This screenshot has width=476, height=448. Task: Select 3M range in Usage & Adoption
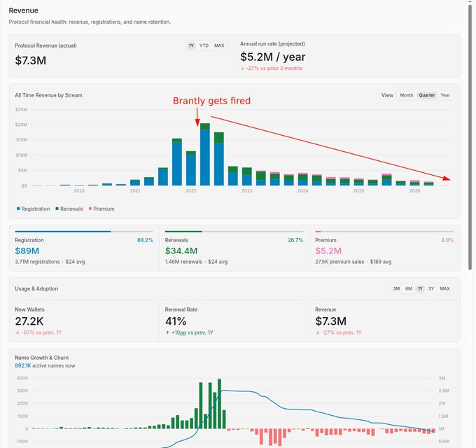click(x=396, y=288)
